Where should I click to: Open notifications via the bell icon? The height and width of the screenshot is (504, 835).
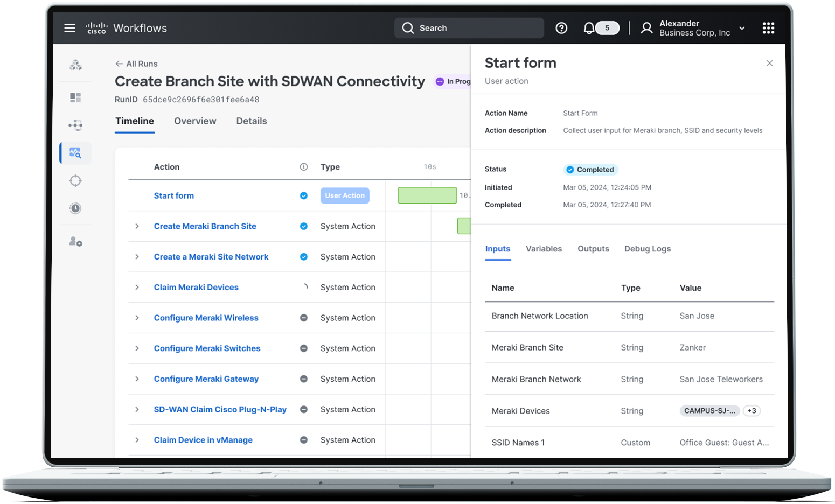point(588,27)
